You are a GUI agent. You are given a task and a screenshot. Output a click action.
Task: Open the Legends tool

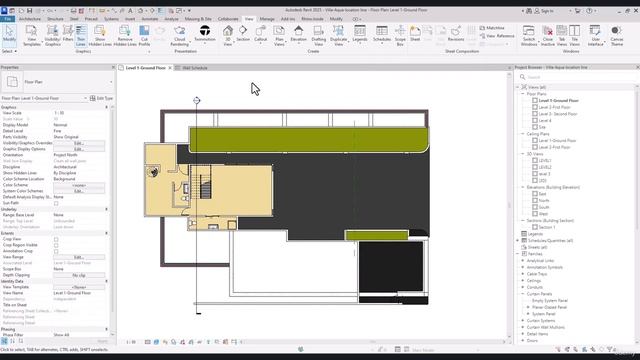coord(360,34)
